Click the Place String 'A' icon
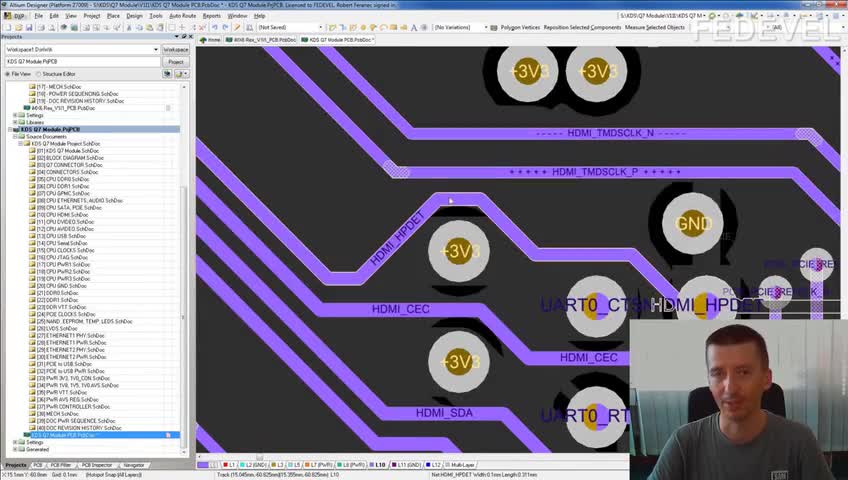The image size is (848, 480). [x=414, y=27]
